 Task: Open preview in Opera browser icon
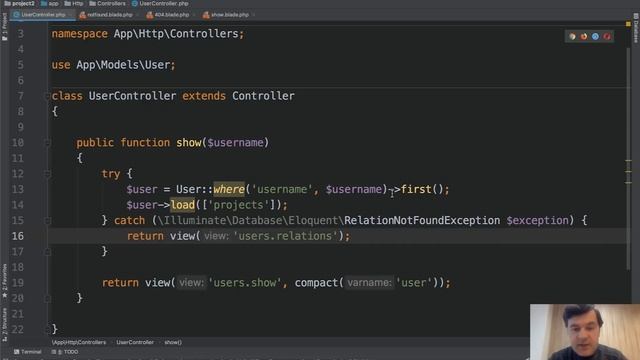tap(607, 37)
